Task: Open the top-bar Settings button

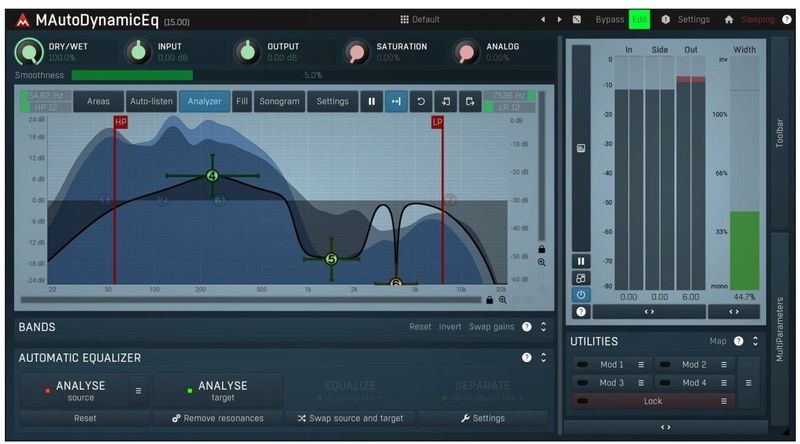Action: click(686, 19)
